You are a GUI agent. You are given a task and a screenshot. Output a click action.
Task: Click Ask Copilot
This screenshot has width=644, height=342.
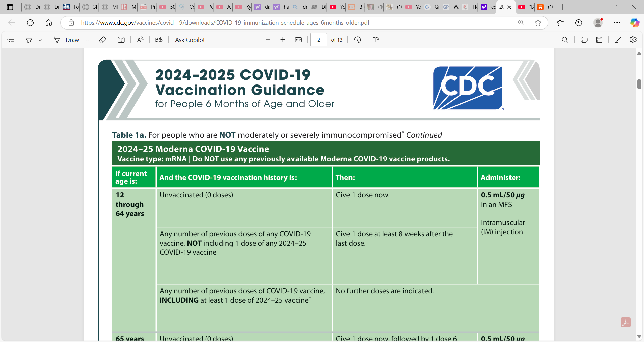pyautogui.click(x=190, y=40)
